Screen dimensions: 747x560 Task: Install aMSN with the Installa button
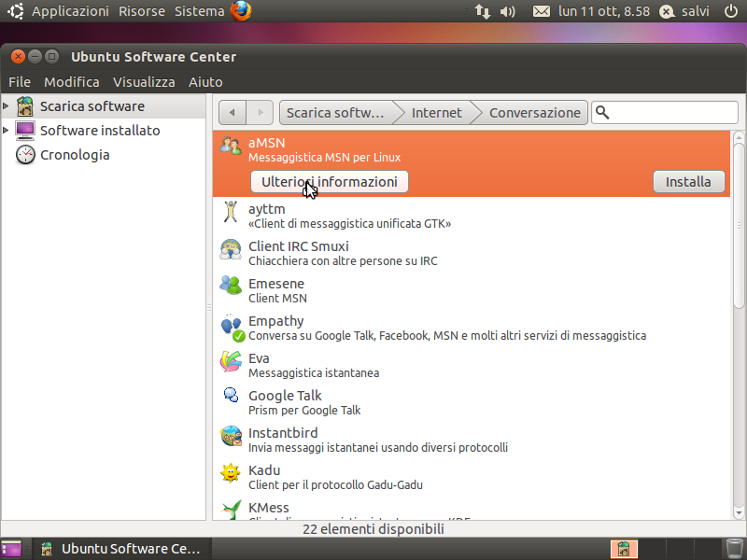[x=688, y=182]
